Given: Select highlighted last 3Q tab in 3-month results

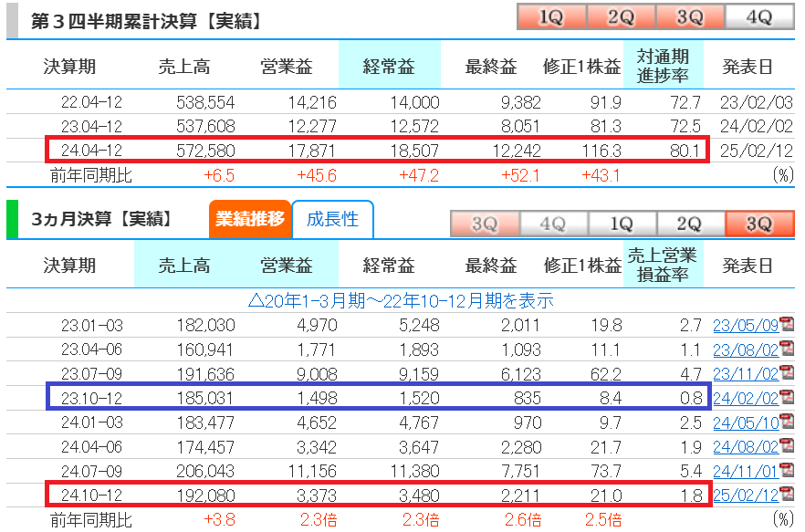Looking at the screenshot, I should pos(759,224).
